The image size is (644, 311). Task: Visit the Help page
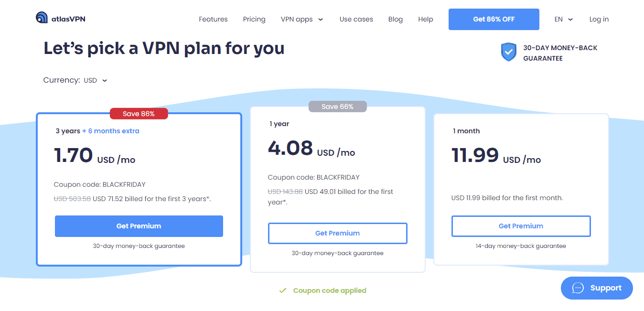pyautogui.click(x=426, y=20)
